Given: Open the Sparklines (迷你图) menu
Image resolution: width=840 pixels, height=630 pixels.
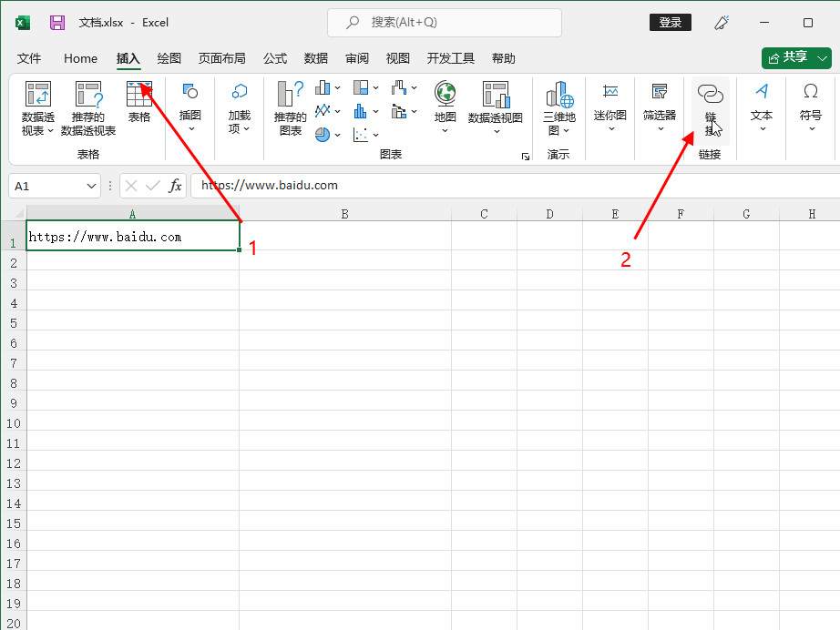Looking at the screenshot, I should (610, 107).
